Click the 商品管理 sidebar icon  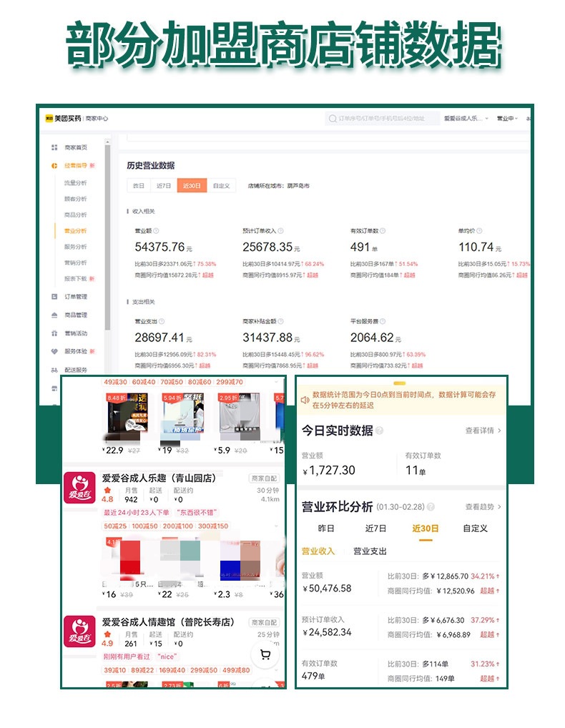(x=54, y=315)
